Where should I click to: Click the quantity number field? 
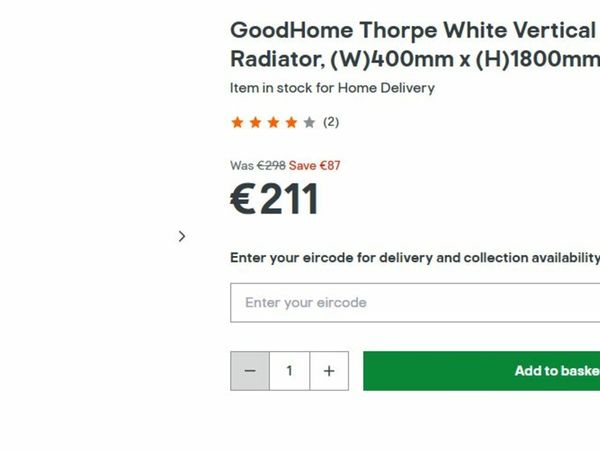(290, 371)
